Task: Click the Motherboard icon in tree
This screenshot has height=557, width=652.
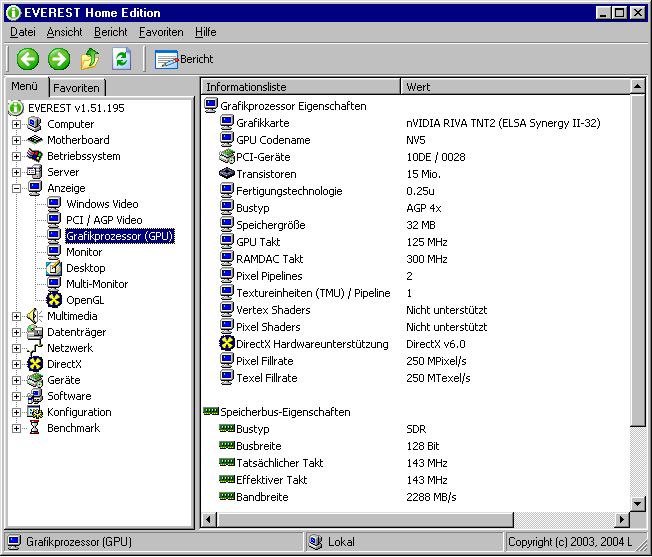Action: point(35,140)
